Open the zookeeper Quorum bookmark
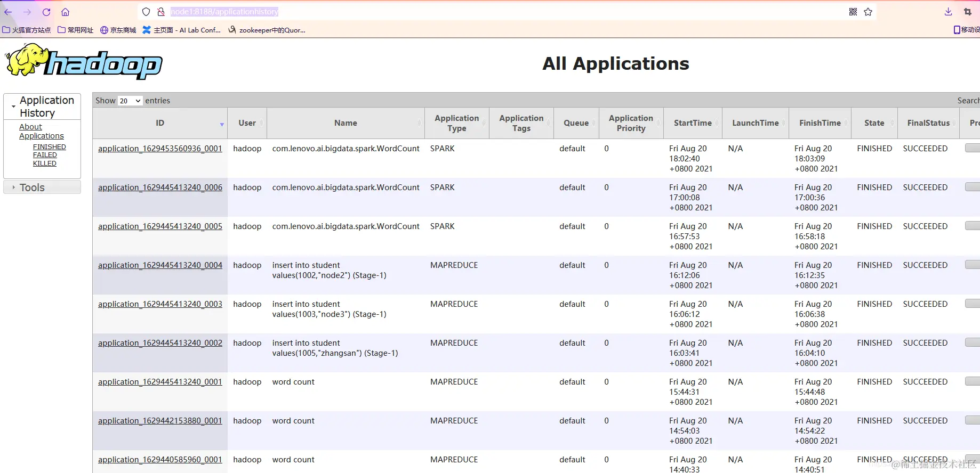980x473 pixels. click(267, 30)
